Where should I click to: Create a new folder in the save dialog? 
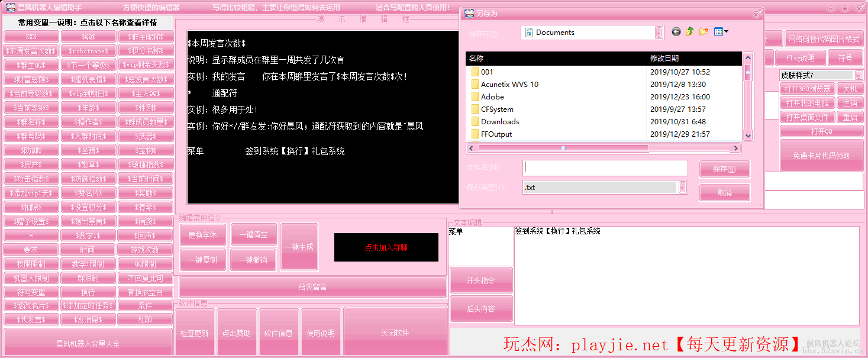704,32
